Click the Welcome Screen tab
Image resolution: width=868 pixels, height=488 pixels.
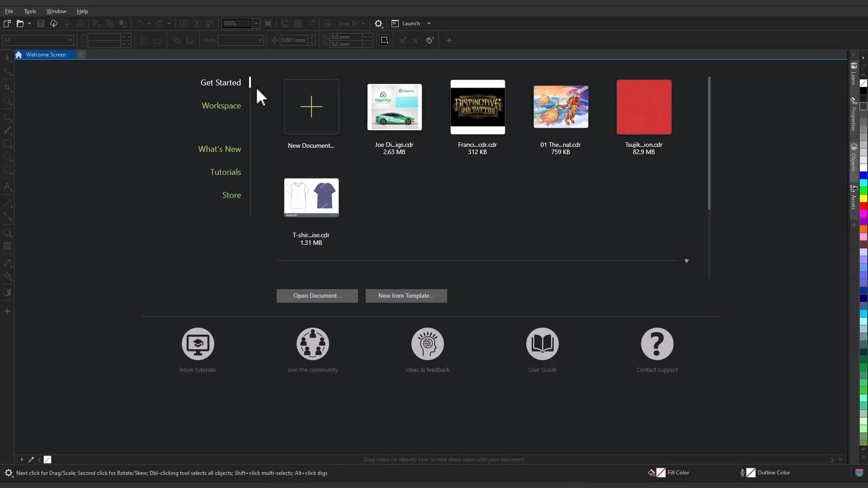point(45,55)
